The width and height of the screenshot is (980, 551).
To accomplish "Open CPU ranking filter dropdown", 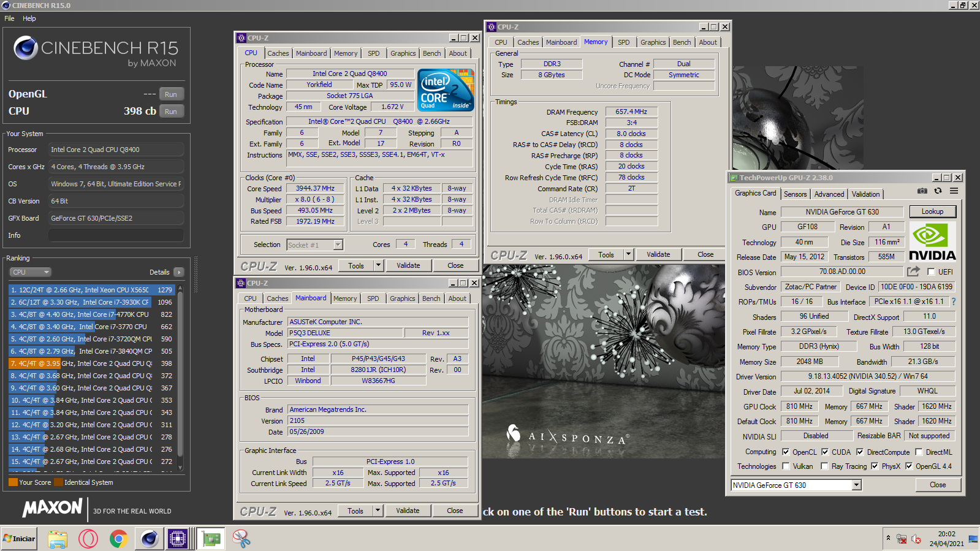I will coord(30,272).
